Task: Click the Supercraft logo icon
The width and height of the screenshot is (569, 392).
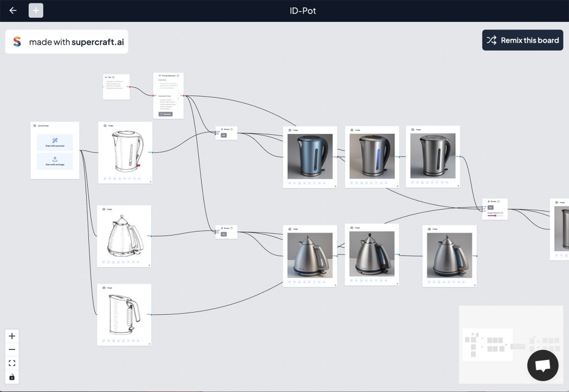Action: [x=17, y=42]
